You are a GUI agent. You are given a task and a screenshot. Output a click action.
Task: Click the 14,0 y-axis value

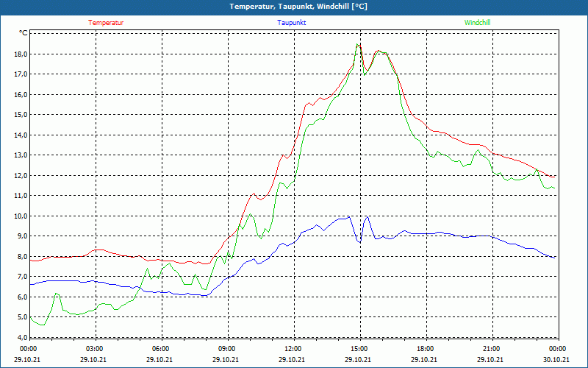coord(21,135)
